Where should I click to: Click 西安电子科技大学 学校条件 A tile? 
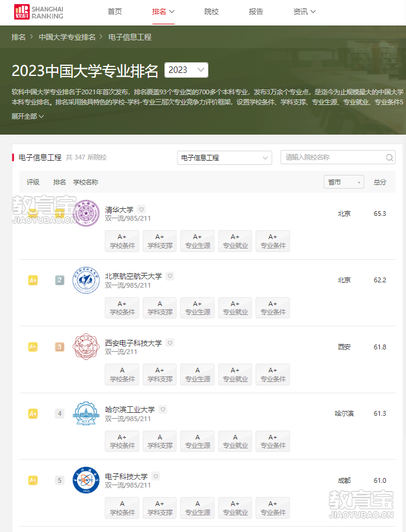coord(122,374)
